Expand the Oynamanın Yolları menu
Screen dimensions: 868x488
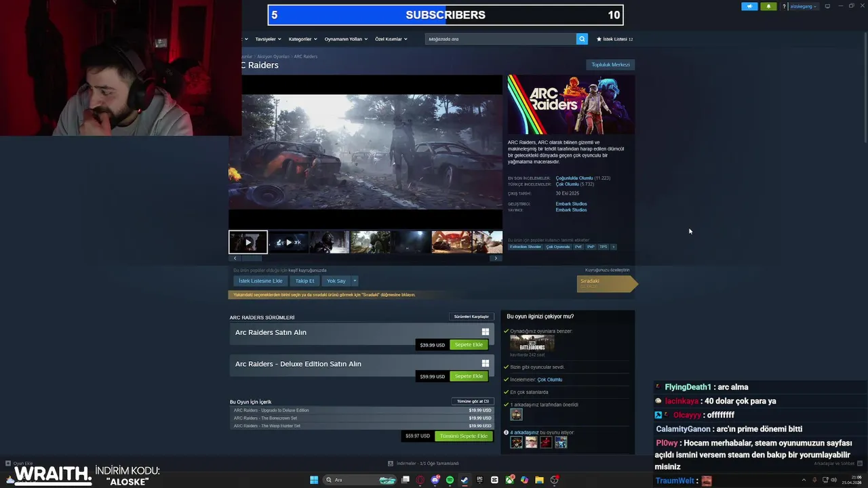click(x=346, y=39)
